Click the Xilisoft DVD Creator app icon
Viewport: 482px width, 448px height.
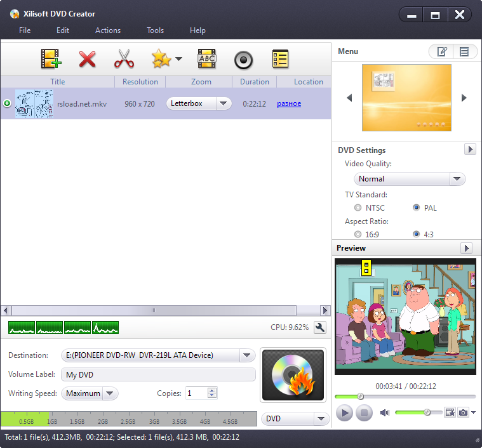point(14,14)
